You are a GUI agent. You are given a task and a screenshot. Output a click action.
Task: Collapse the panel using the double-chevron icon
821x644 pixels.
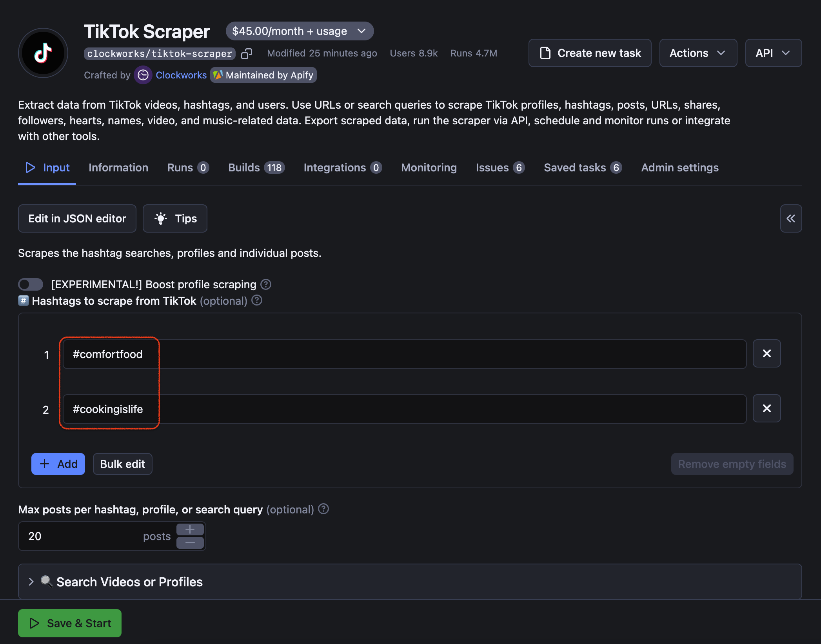click(791, 218)
